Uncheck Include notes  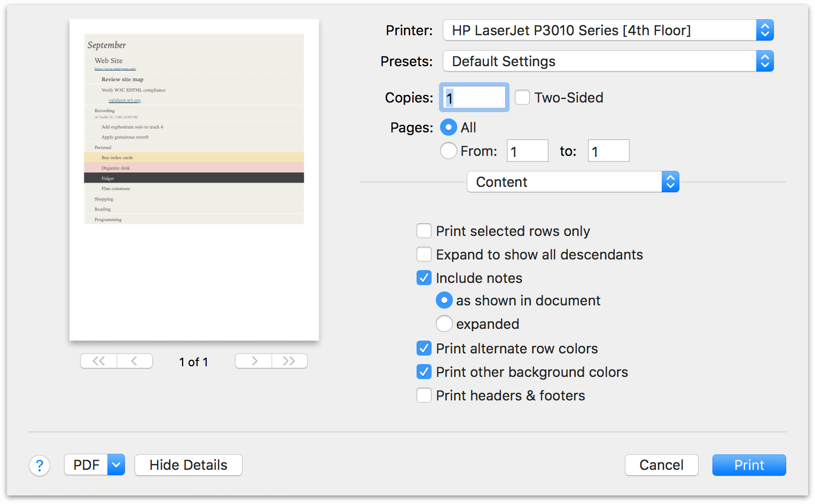point(424,278)
